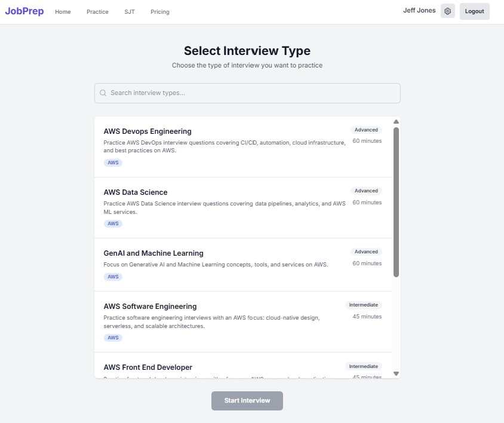504x423 pixels.
Task: Click the scrollbar up arrow
Action: pyautogui.click(x=396, y=122)
